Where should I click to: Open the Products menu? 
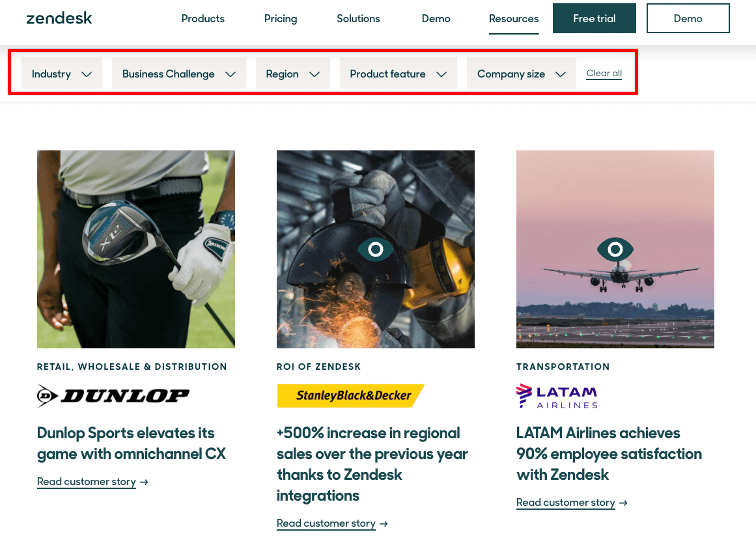pyautogui.click(x=203, y=19)
